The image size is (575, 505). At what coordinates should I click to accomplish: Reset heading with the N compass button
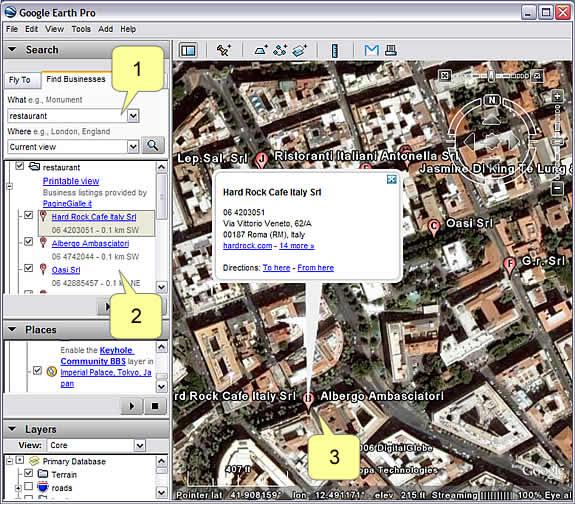point(492,100)
